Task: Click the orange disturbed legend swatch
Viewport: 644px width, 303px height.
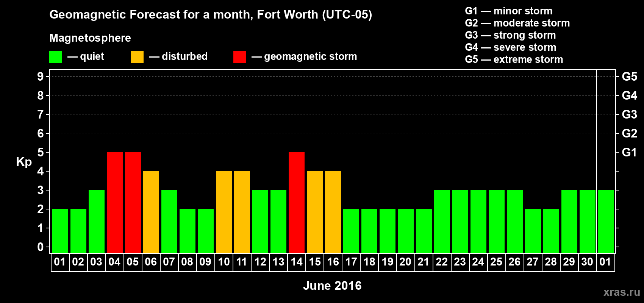Action: (137, 57)
